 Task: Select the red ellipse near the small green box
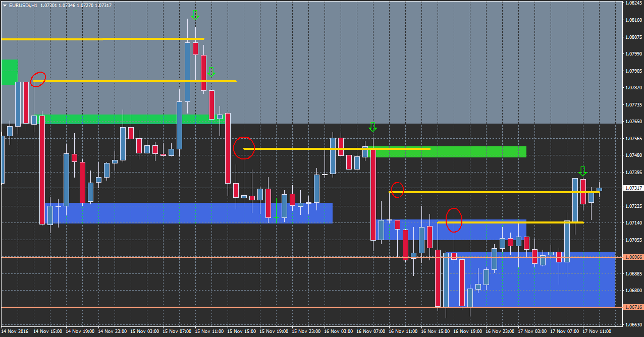[38, 79]
